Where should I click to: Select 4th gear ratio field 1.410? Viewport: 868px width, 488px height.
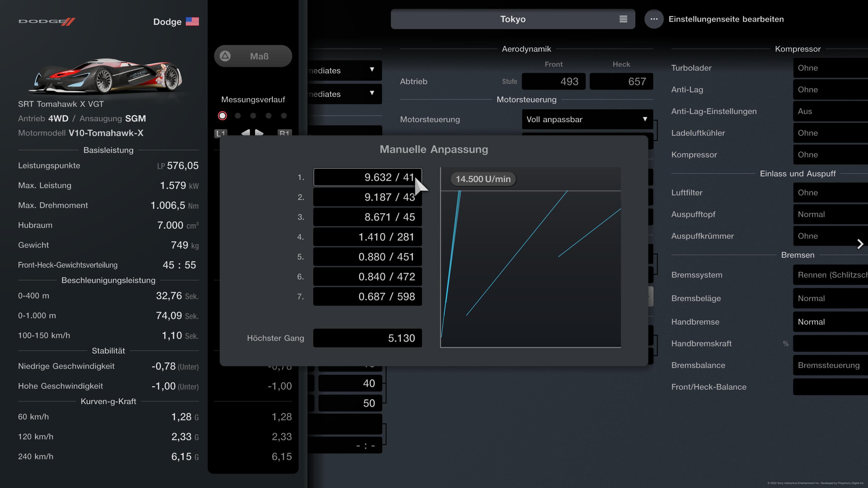[367, 237]
